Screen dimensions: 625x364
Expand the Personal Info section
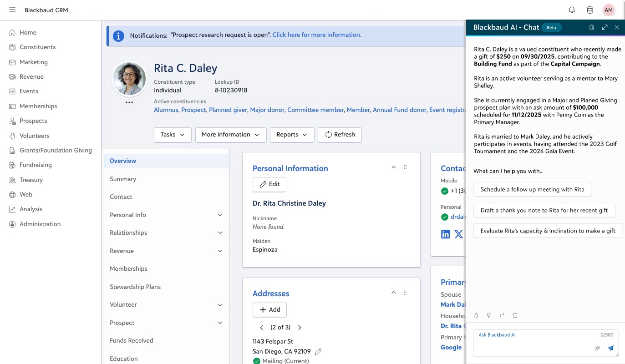coord(220,215)
